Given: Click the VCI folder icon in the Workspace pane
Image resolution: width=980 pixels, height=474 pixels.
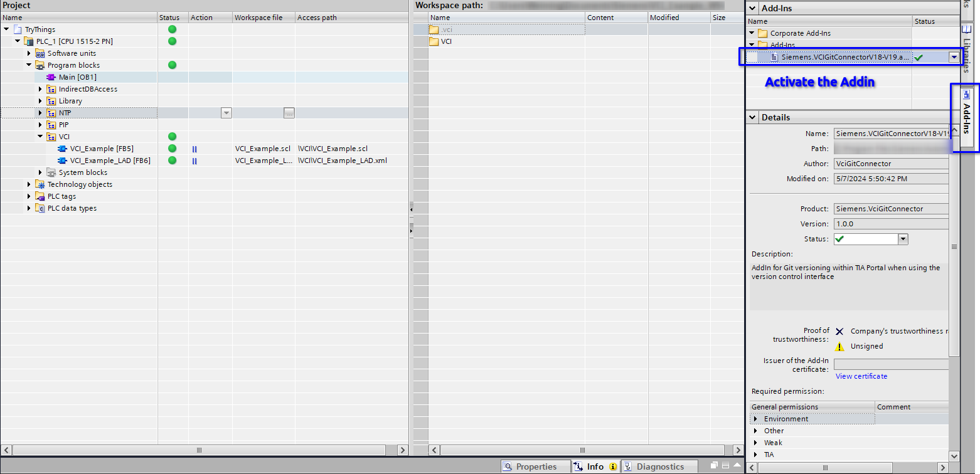Looking at the screenshot, I should [x=434, y=41].
